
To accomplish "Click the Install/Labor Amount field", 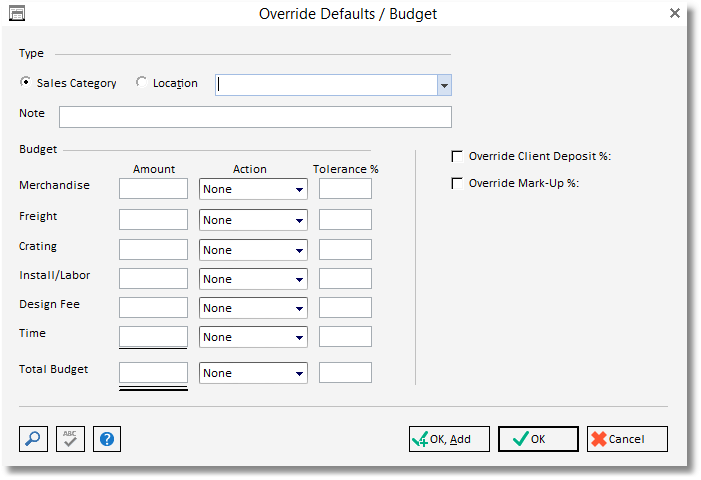I will pos(153,278).
